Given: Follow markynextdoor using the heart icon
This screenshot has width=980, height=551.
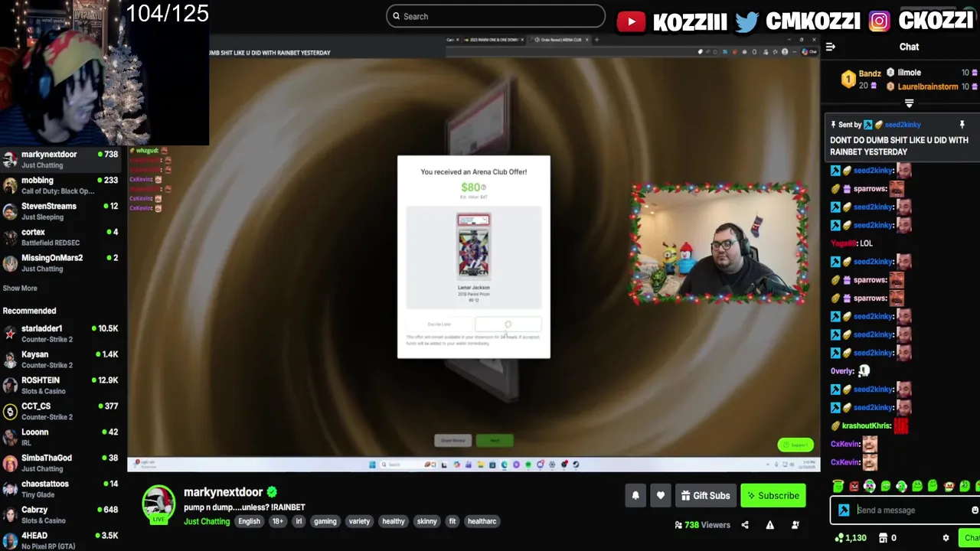Looking at the screenshot, I should tap(661, 496).
